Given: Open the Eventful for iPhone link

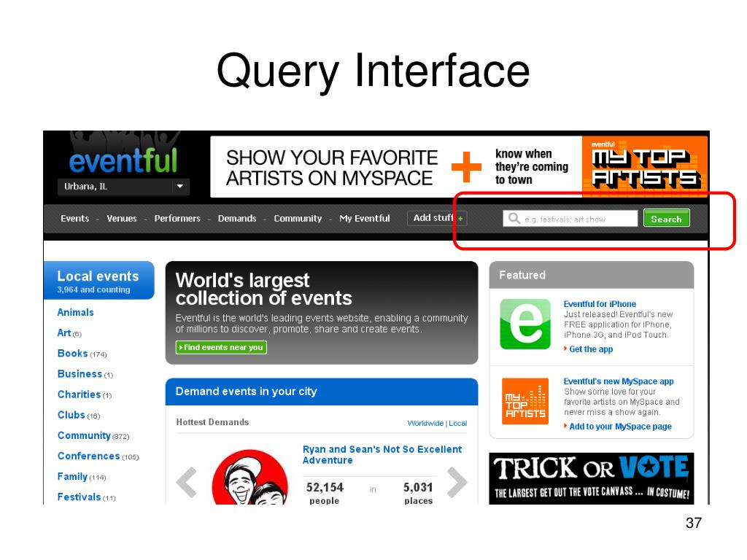Looking at the screenshot, I should 600,304.
